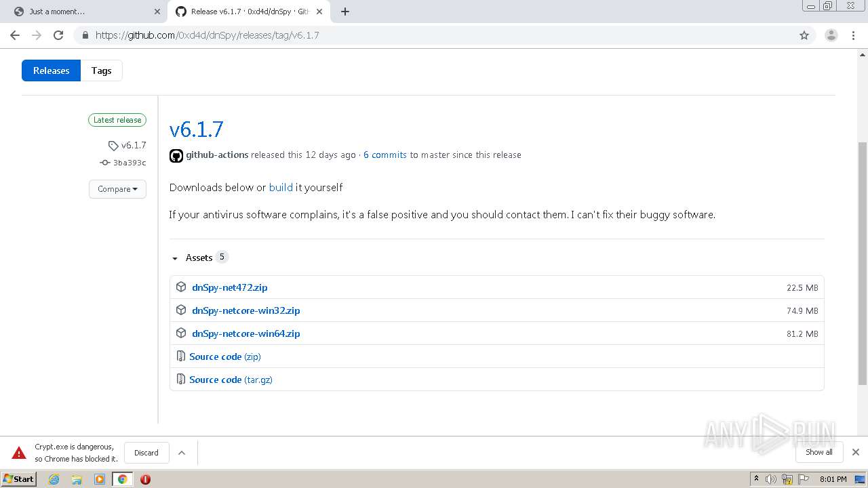Screen dimensions: 868x488
Task: Show hidden system tray icons
Action: pyautogui.click(x=756, y=479)
